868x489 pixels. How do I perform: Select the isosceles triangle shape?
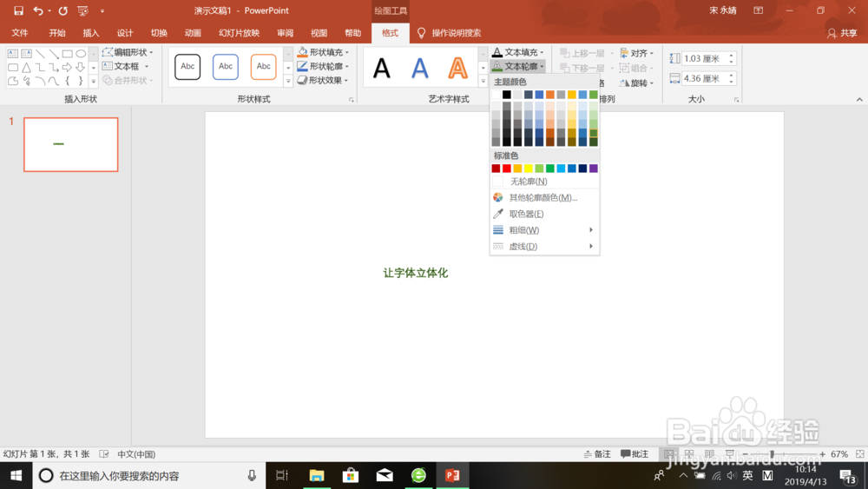26,68
